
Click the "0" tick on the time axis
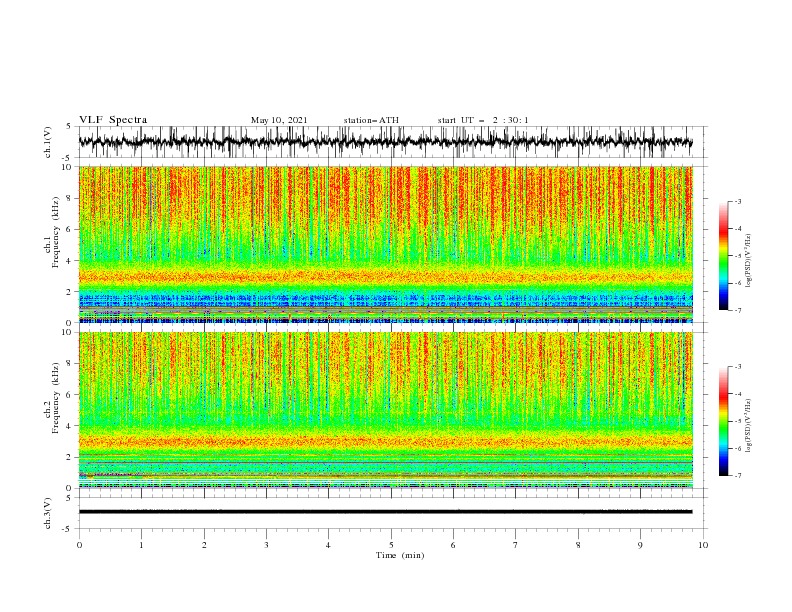(x=79, y=545)
